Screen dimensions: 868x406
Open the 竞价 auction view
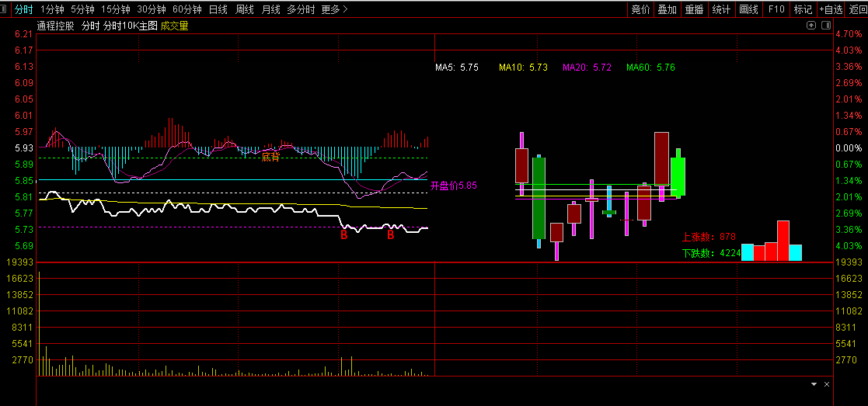pyautogui.click(x=640, y=9)
